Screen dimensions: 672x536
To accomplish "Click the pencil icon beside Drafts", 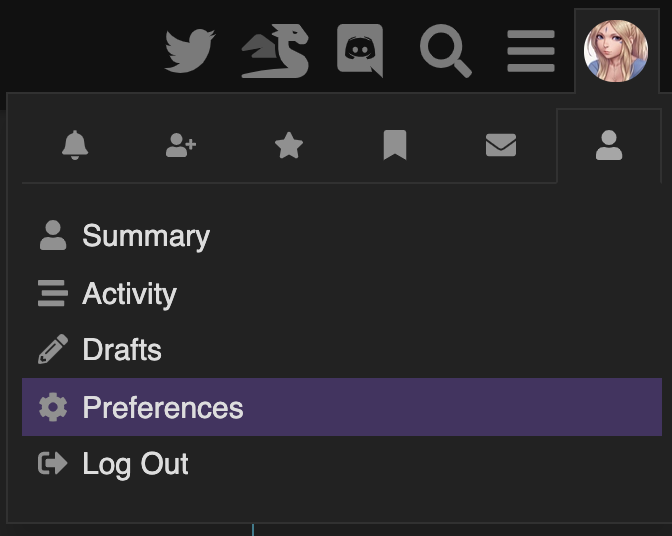I will (x=53, y=350).
